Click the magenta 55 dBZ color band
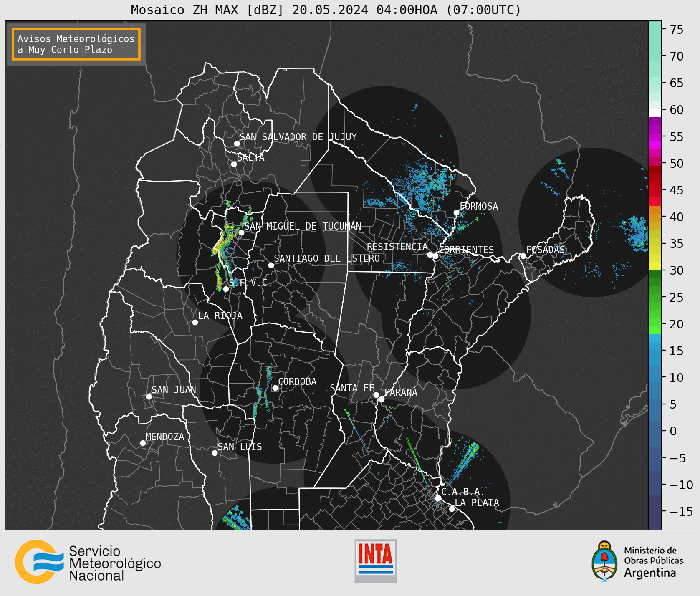 (655, 137)
